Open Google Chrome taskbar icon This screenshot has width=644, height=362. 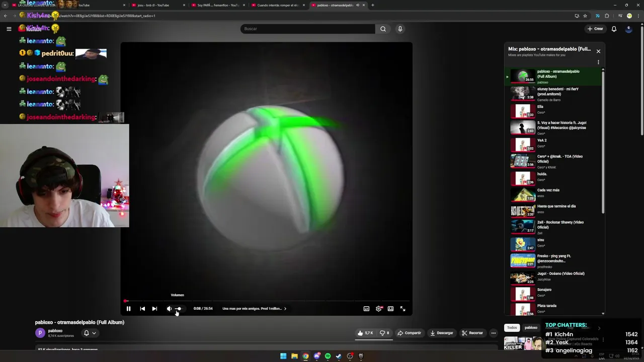point(305,356)
